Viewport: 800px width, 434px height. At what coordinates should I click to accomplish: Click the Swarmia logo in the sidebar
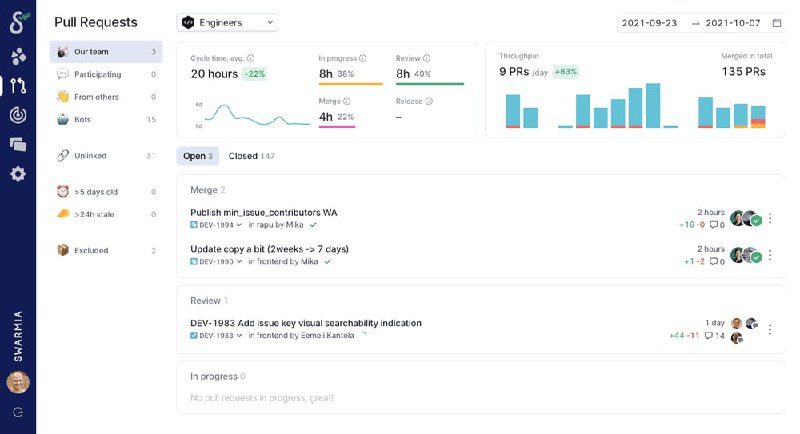(18, 23)
